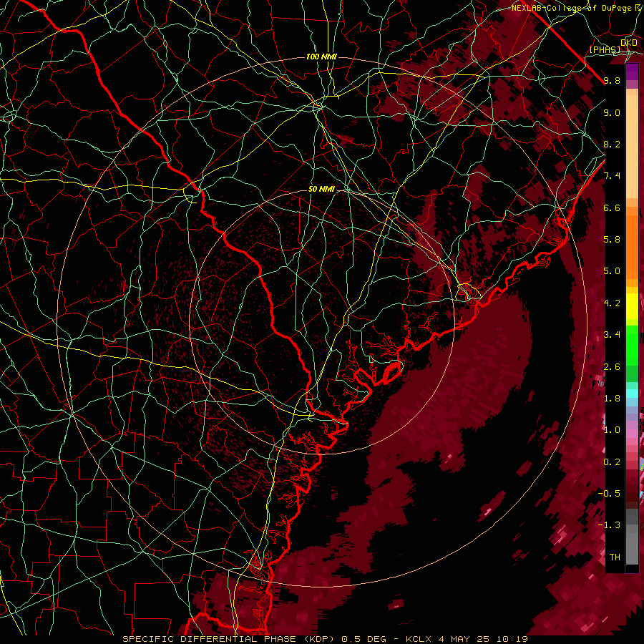Click the "TH" threshold label in the legend
The width and height of the screenshot is (644, 644).
(x=615, y=557)
